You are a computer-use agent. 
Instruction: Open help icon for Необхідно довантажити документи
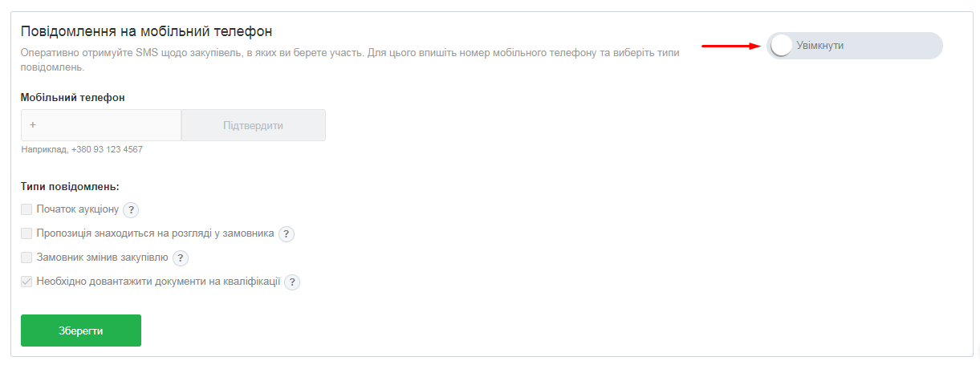click(292, 282)
